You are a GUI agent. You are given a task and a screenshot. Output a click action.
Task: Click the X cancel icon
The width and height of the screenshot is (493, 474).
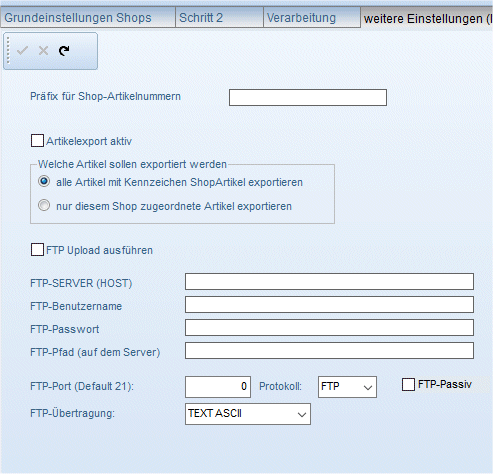tap(43, 51)
